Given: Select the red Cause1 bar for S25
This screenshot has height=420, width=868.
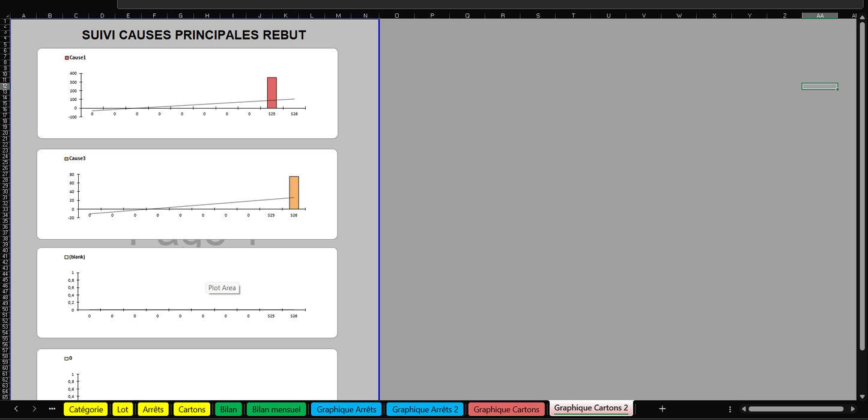Looking at the screenshot, I should click(x=272, y=93).
